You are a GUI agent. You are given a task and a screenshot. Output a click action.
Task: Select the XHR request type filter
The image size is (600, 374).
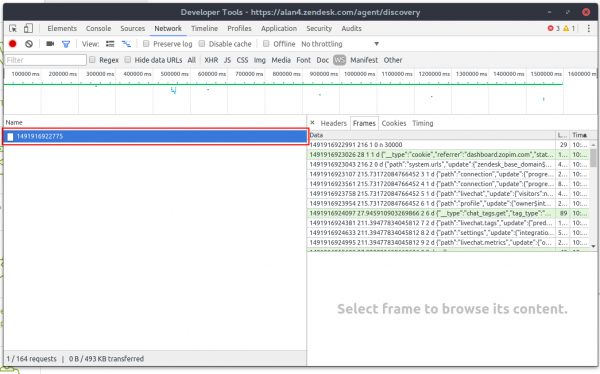[211, 60]
